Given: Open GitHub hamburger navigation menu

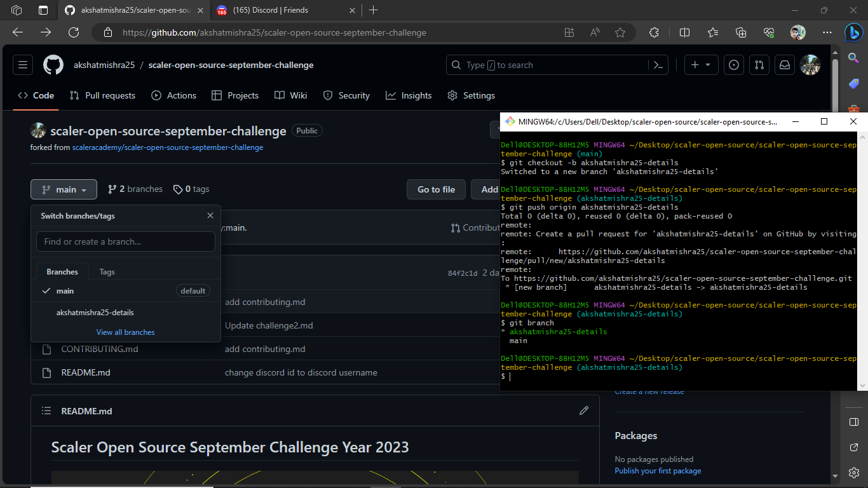Looking at the screenshot, I should coord(23,65).
